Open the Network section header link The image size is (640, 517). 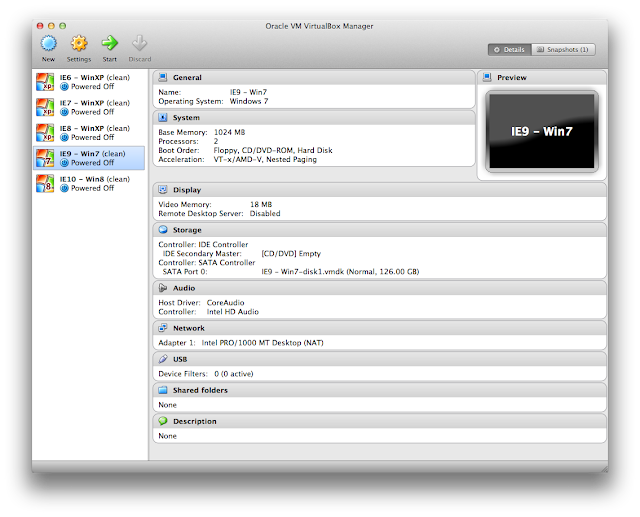tap(189, 328)
